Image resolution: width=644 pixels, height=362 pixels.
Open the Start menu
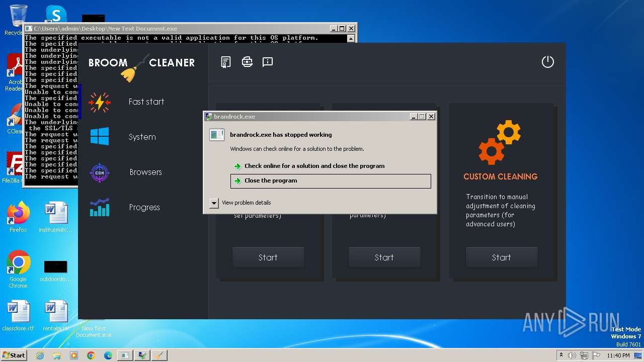click(x=14, y=355)
